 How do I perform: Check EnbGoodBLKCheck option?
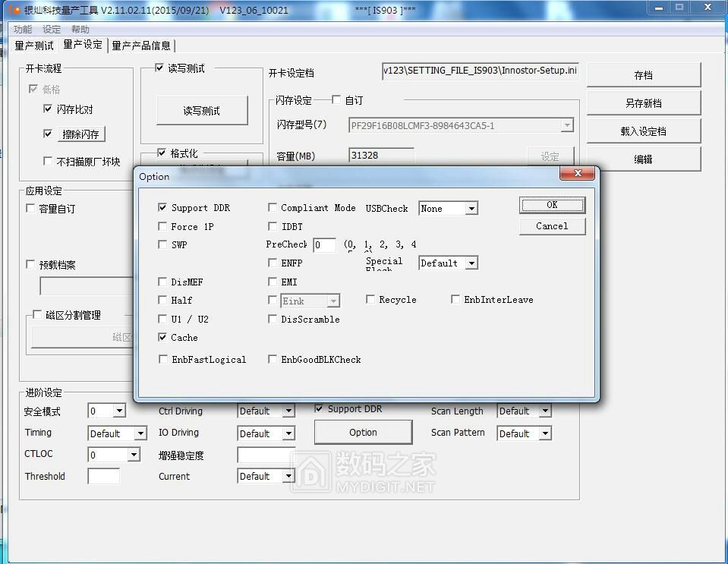tap(273, 359)
